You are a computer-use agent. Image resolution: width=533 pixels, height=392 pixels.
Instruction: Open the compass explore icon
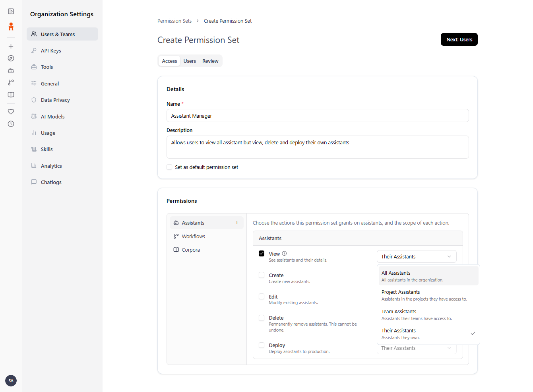(11, 58)
